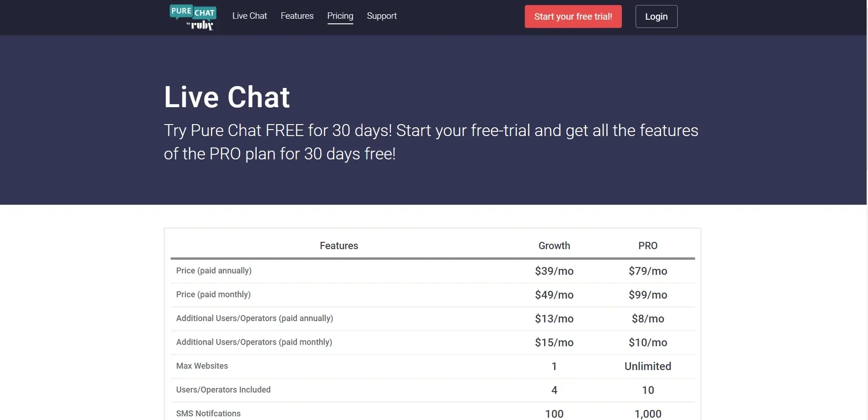Select the Unlimited value for PRO websites
Image resolution: width=868 pixels, height=420 pixels.
(x=647, y=366)
